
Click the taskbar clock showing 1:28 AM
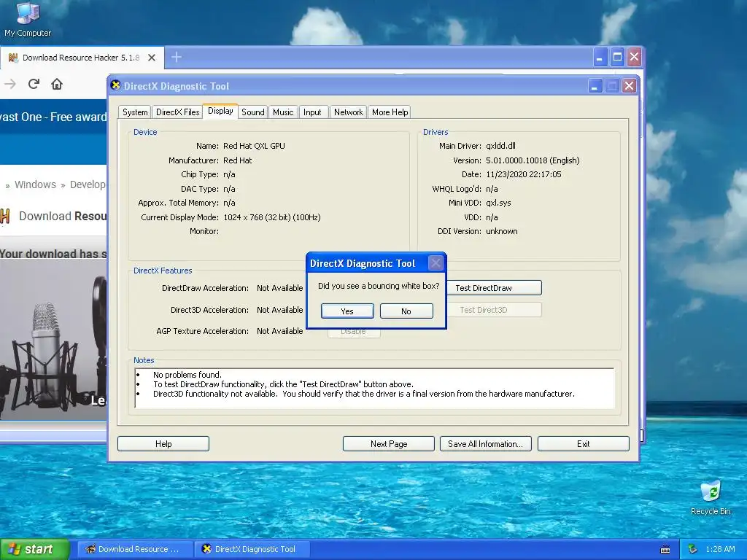[720, 549]
